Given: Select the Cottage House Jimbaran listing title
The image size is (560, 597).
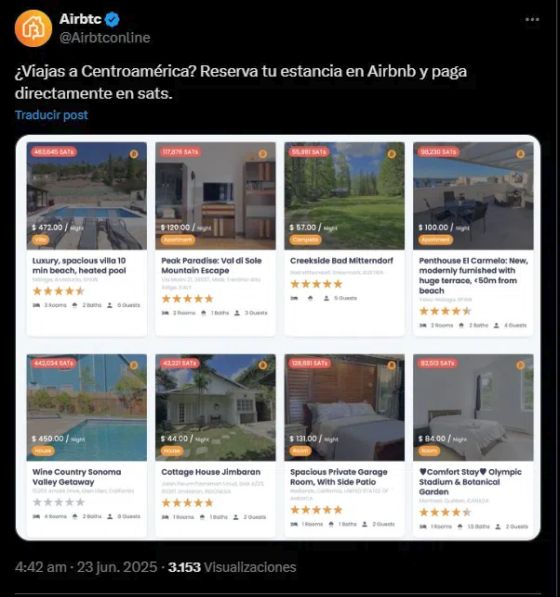Looking at the screenshot, I should click(211, 472).
